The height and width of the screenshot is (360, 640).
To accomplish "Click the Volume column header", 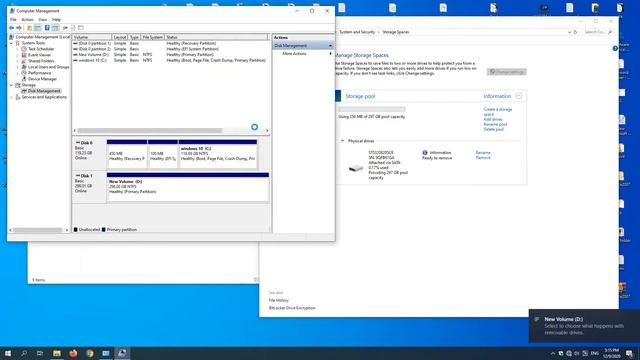I will coord(92,37).
